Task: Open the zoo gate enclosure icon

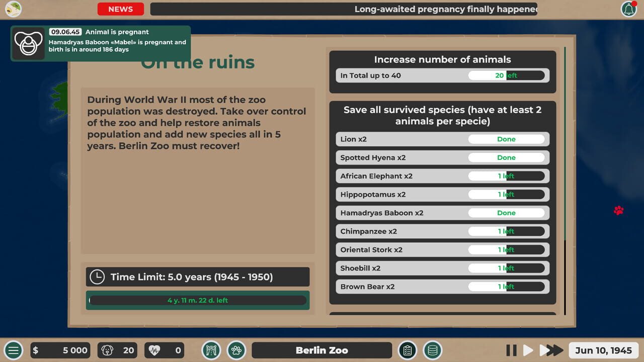Action: coord(211,350)
